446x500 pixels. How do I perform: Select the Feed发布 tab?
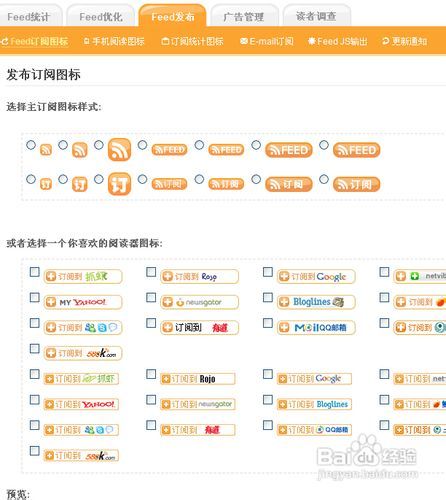173,16
